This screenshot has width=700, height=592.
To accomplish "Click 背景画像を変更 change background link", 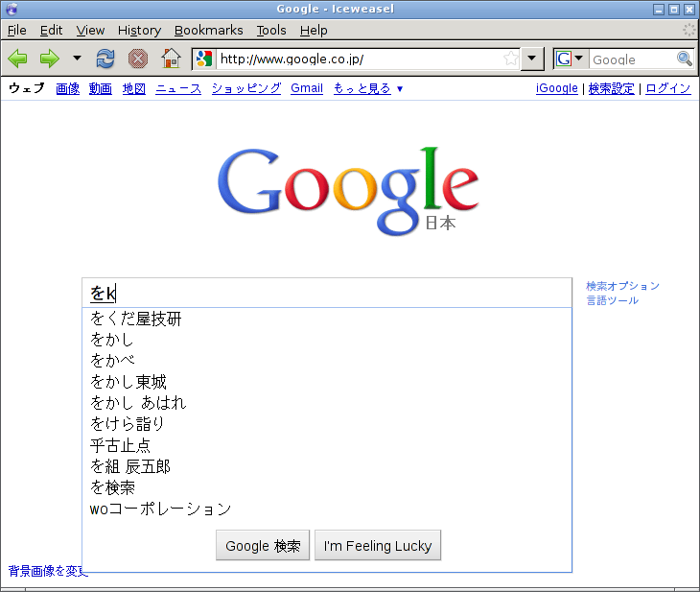I will click(48, 571).
